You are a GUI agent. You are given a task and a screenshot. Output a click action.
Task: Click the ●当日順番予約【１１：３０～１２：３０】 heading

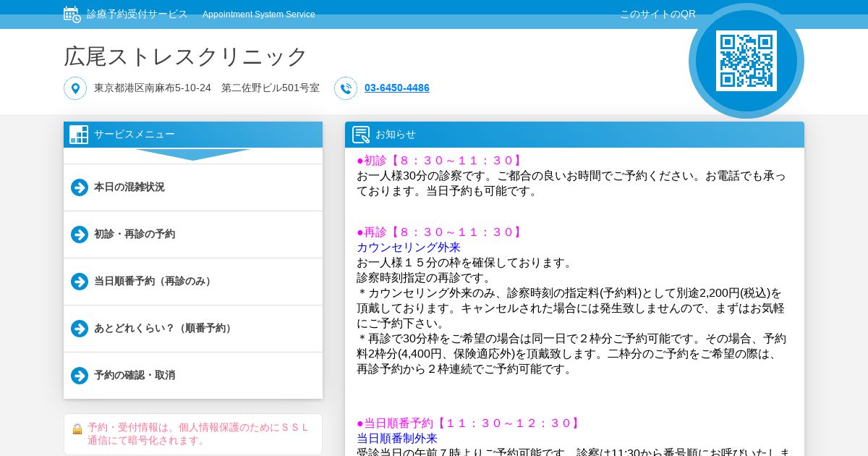tap(469, 423)
